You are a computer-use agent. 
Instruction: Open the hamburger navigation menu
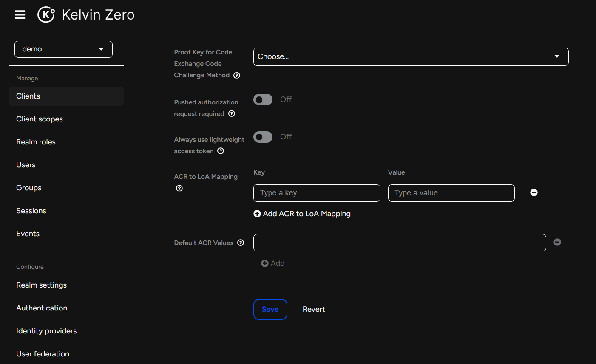click(x=20, y=15)
